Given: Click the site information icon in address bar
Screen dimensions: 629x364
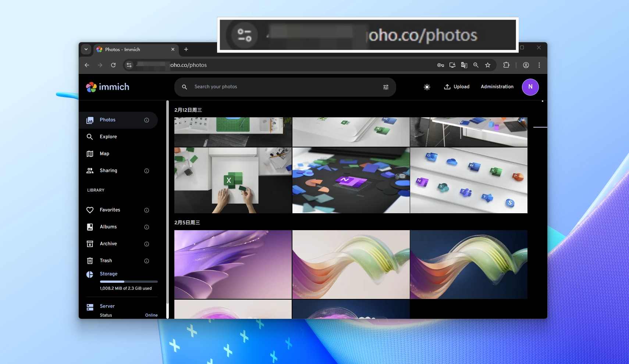Looking at the screenshot, I should (x=129, y=65).
